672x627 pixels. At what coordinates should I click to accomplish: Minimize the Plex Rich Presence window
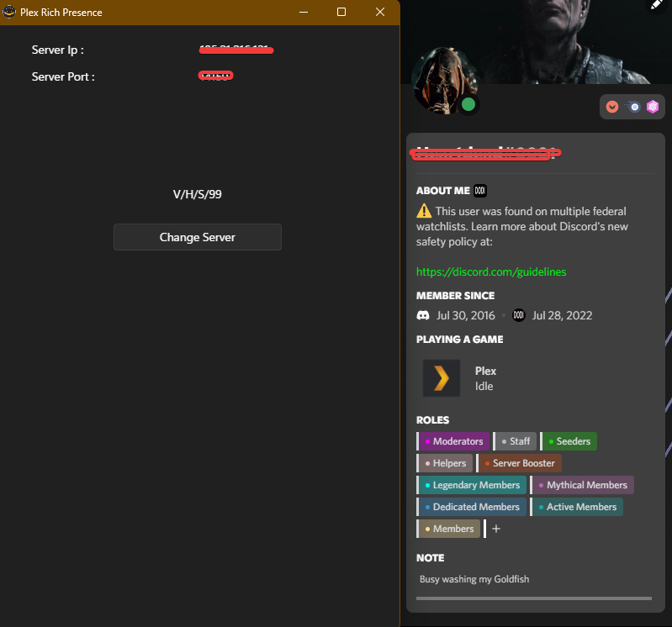(304, 12)
